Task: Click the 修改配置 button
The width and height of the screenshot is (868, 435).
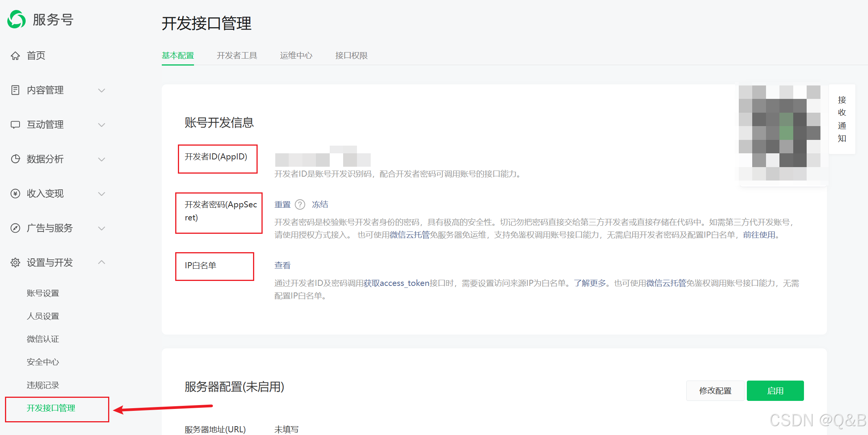Action: (715, 391)
